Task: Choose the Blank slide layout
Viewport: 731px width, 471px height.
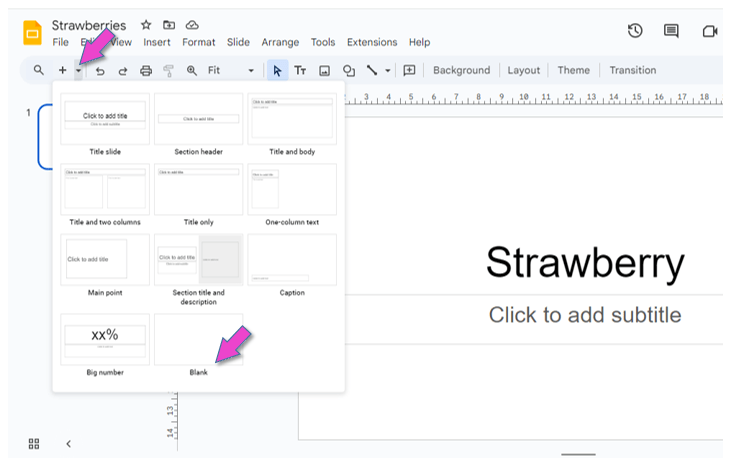Action: pyautogui.click(x=198, y=340)
